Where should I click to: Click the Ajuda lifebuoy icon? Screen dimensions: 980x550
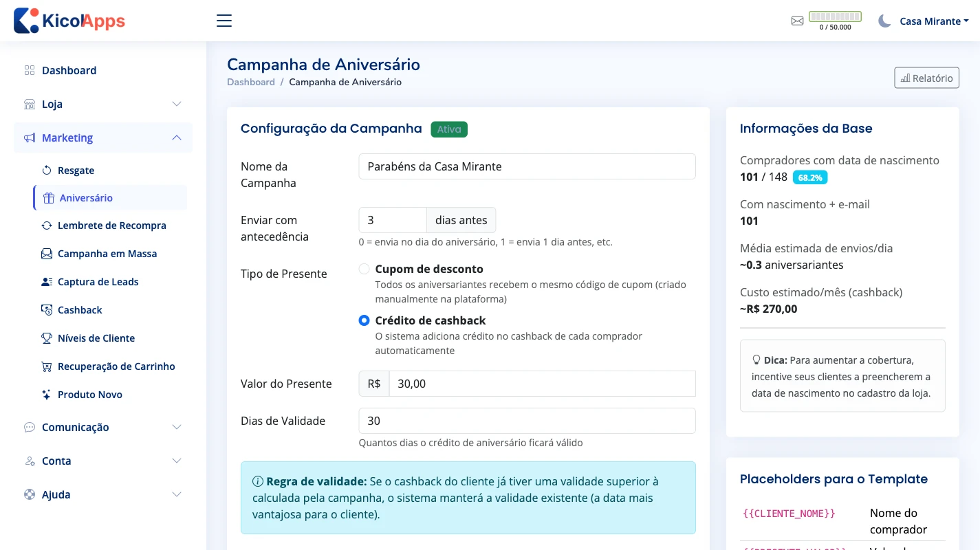pos(29,494)
